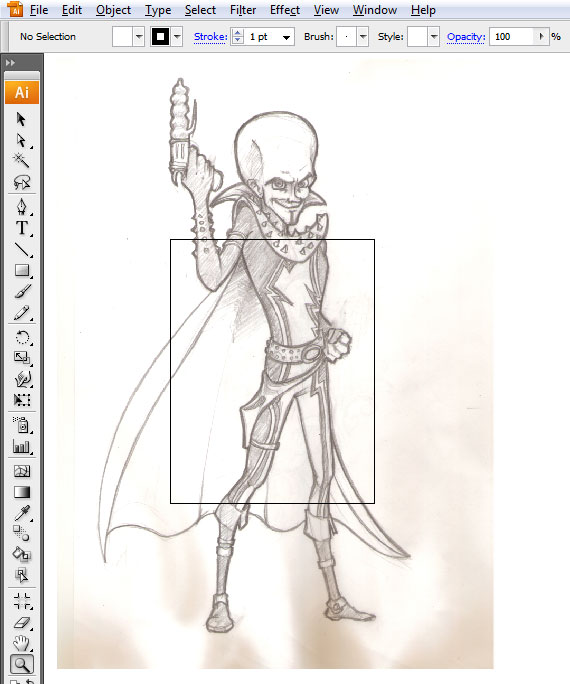Open the Select menu

click(x=200, y=10)
